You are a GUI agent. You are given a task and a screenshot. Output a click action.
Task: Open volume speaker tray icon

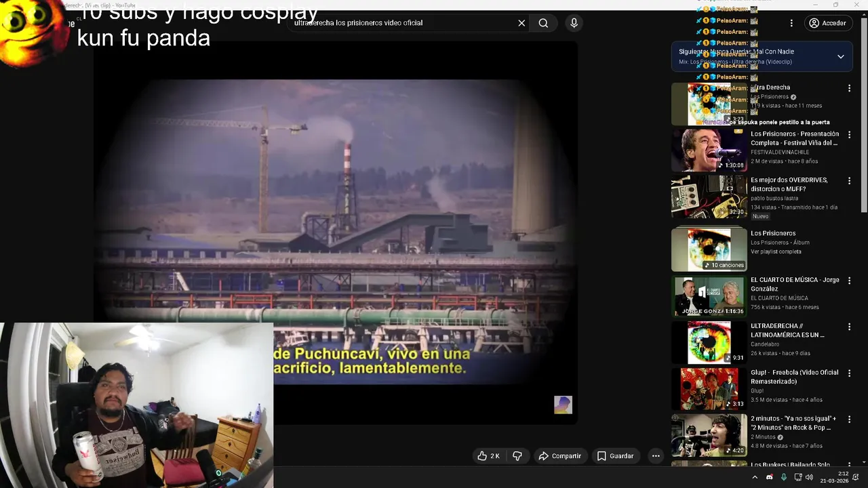click(809, 477)
